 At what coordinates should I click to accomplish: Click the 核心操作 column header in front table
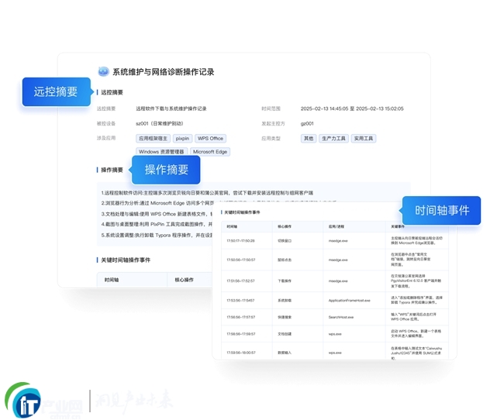point(285,225)
